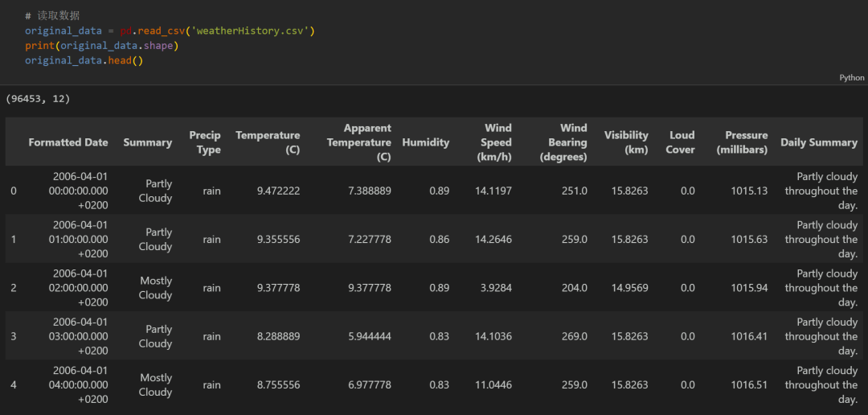Click the wind speed value 3.9284
Screen dimensions: 868x415
point(494,288)
